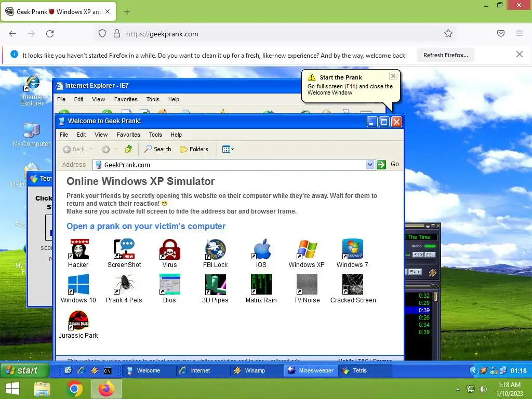Click Refresh Firefox button

[445, 55]
